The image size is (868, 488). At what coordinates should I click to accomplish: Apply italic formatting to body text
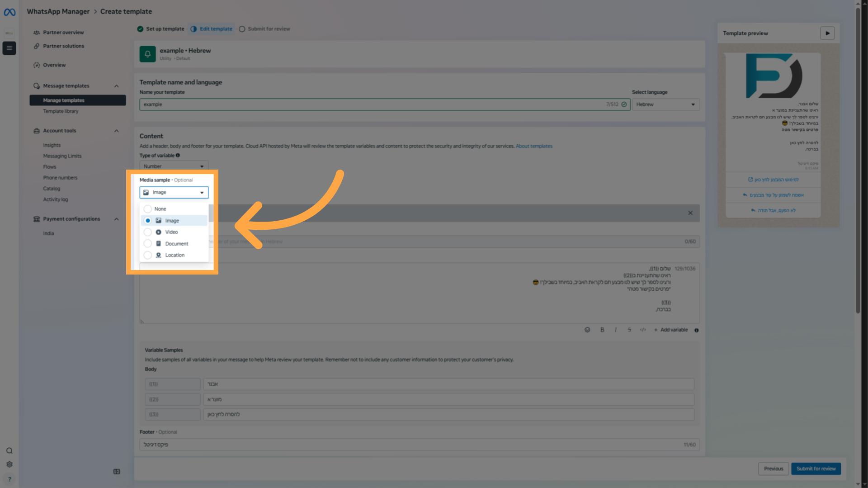[615, 330]
